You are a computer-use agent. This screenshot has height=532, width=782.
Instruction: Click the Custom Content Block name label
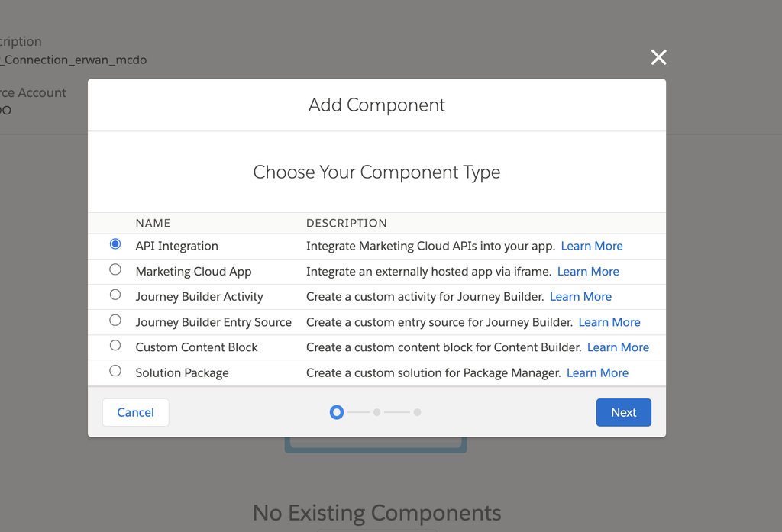click(x=196, y=347)
